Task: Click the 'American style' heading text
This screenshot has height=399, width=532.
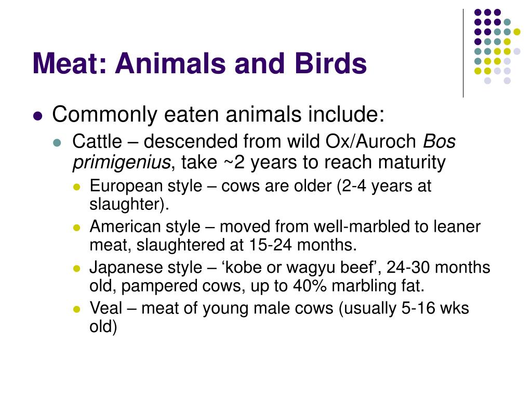Action: tap(145, 227)
